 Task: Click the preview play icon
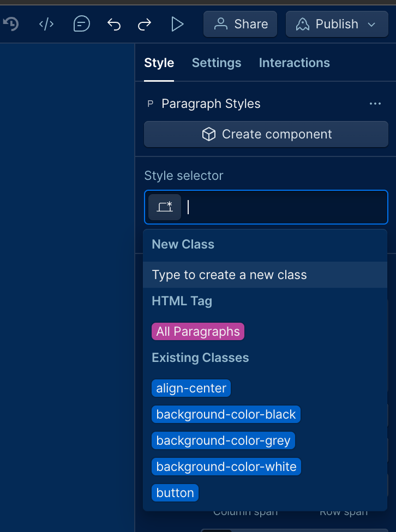pos(177,24)
